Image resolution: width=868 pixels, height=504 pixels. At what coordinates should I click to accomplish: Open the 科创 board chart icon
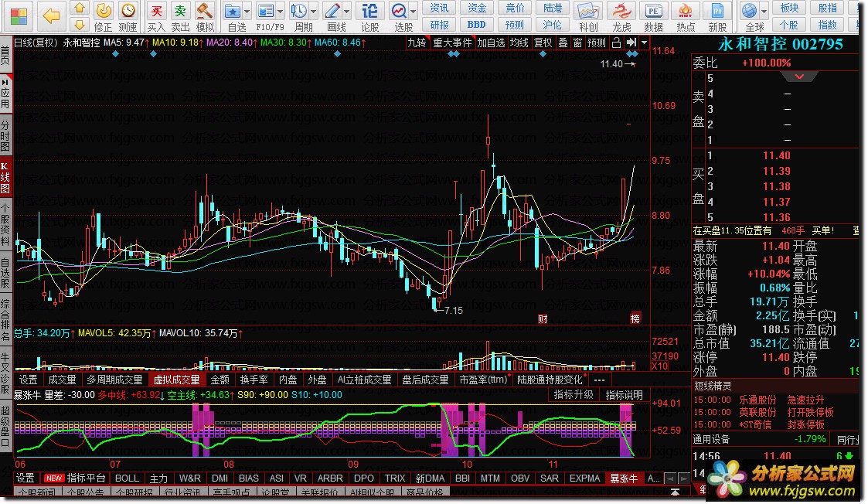click(588, 16)
